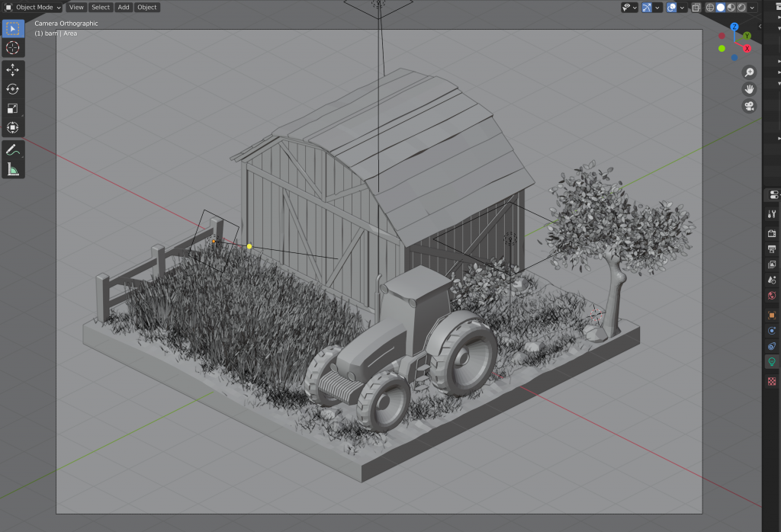Open the Output properties printer tab
781x532 pixels.
[x=772, y=248]
